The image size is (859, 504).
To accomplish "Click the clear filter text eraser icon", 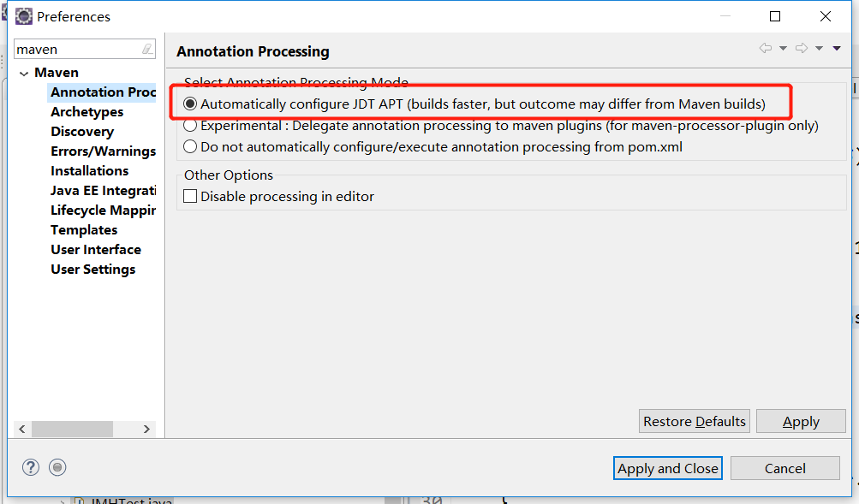I will coord(147,50).
